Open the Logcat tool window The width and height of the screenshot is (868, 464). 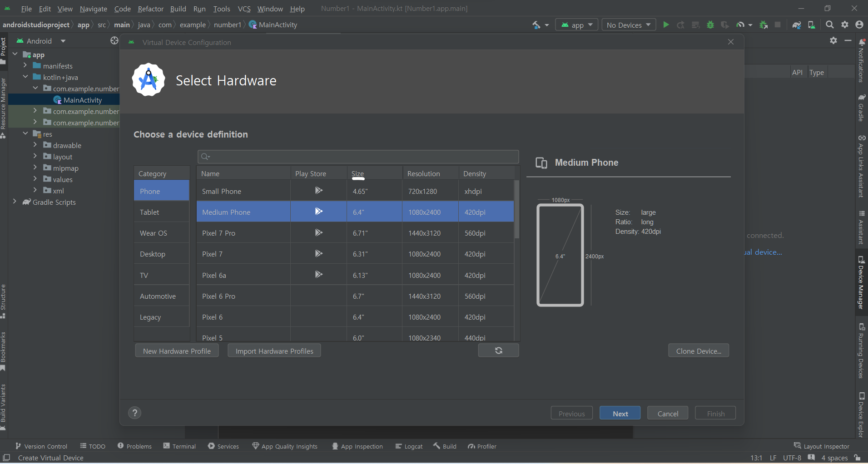point(409,446)
